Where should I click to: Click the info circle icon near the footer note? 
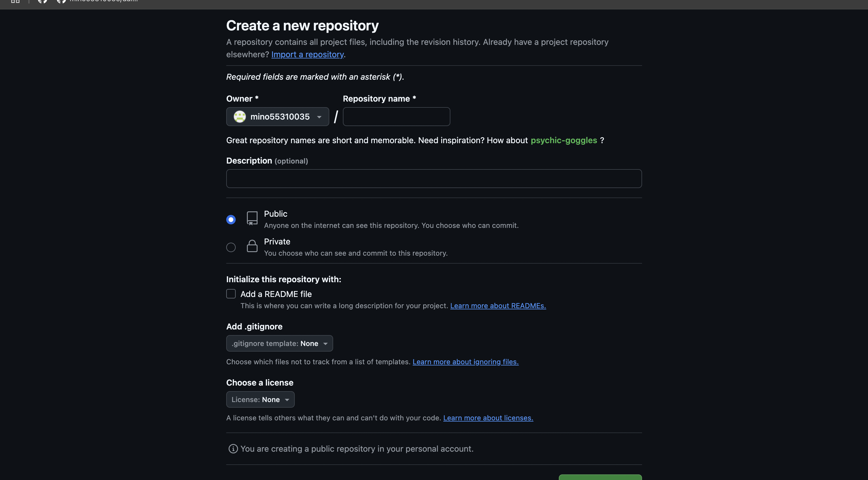(x=233, y=449)
